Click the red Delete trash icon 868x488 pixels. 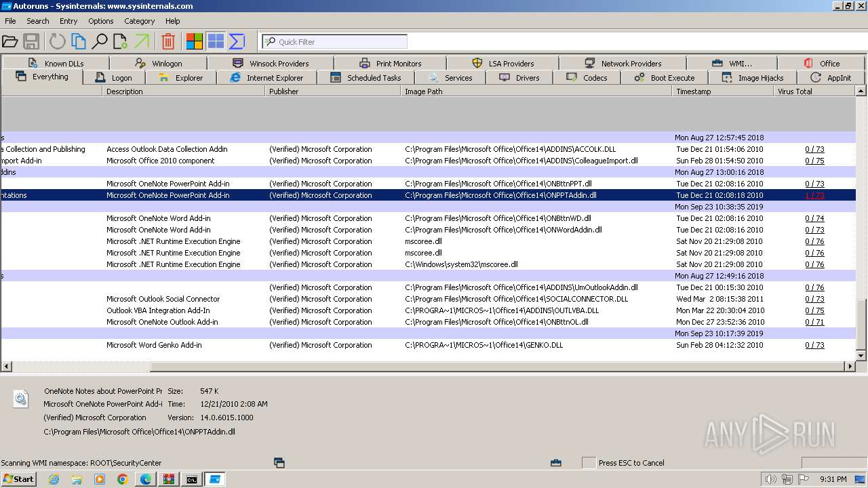click(x=168, y=41)
